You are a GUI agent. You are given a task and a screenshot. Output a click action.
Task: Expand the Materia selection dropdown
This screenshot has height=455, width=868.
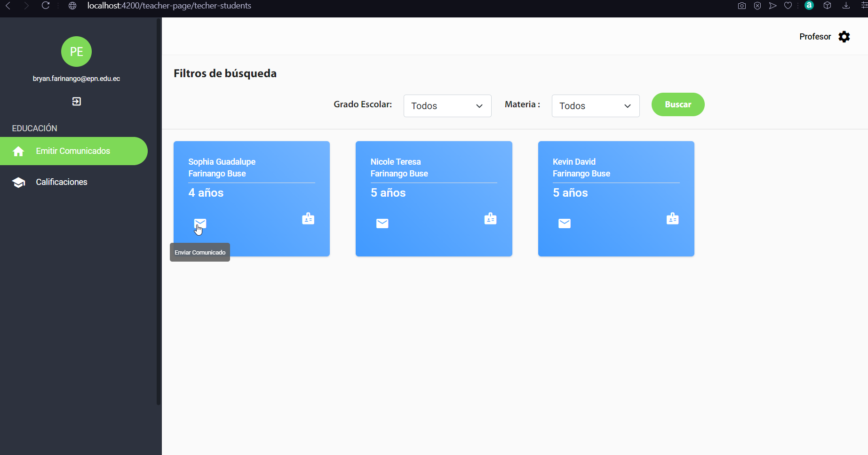tap(595, 106)
